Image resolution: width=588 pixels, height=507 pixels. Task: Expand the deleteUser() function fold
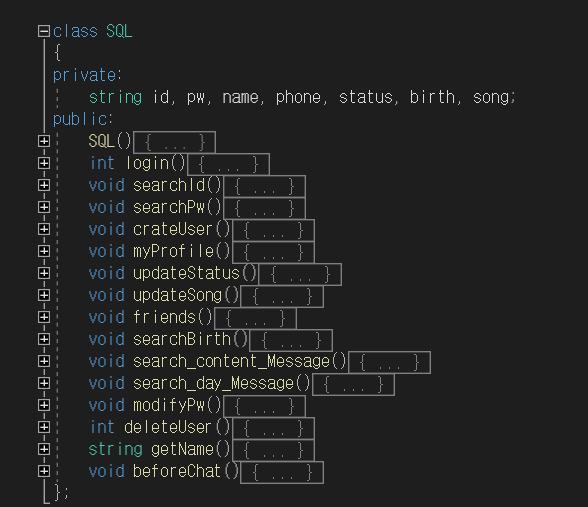coord(44,427)
